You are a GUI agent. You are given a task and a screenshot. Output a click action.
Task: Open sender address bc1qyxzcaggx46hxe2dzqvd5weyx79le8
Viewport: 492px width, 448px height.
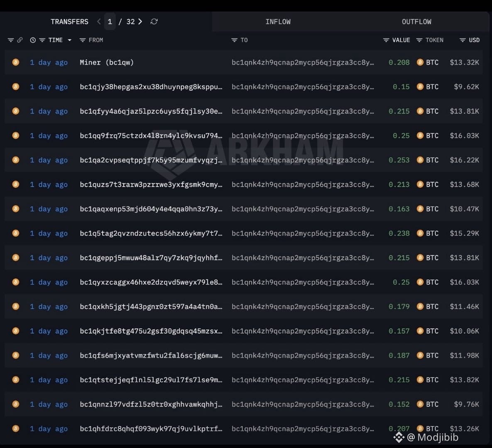coord(151,282)
